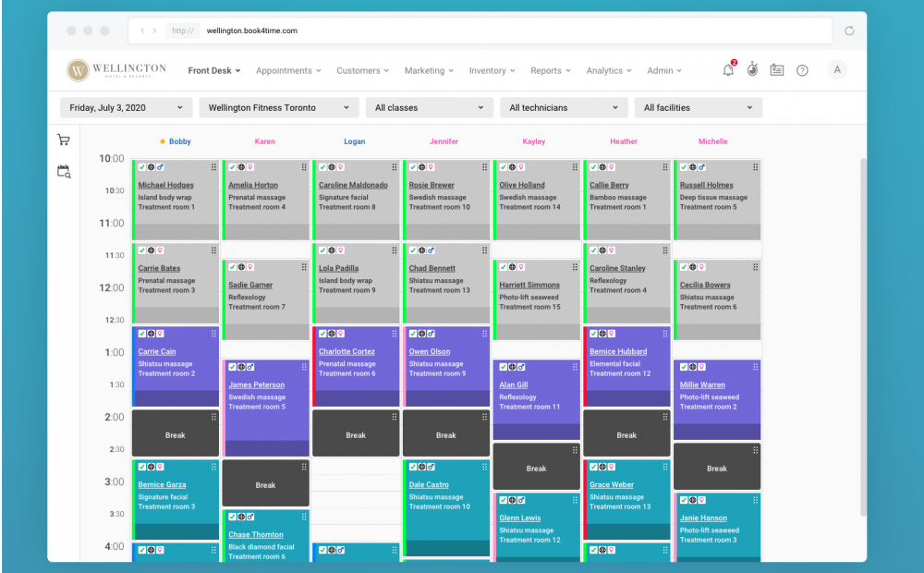924x573 pixels.
Task: Click gender icon on Russell Holmes appointment
Action: point(702,167)
